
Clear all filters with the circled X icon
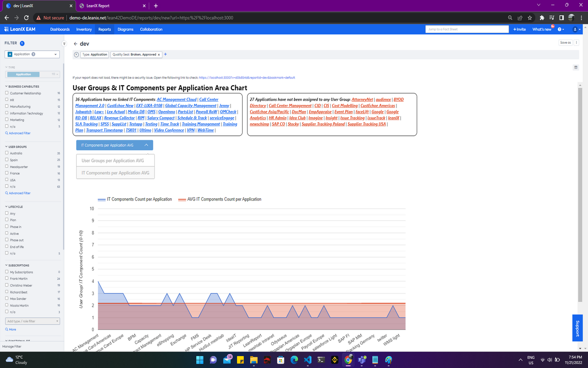coord(76,54)
